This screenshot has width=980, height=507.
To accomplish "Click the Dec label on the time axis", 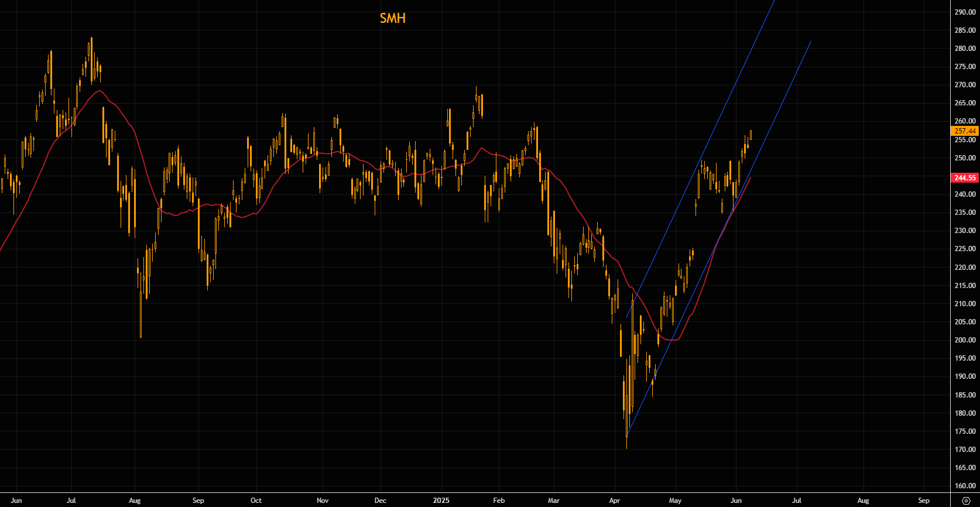I will (x=380, y=501).
